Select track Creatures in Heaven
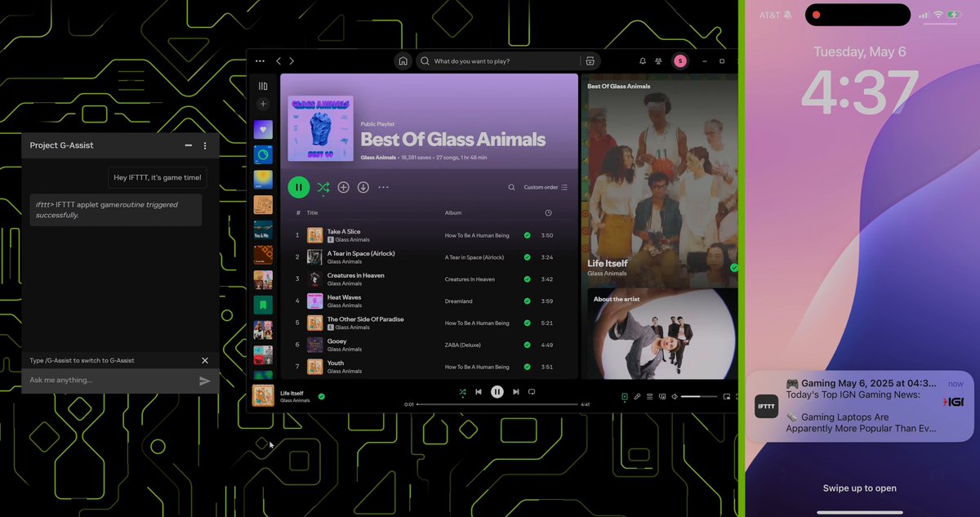The width and height of the screenshot is (980, 517). coord(429,279)
